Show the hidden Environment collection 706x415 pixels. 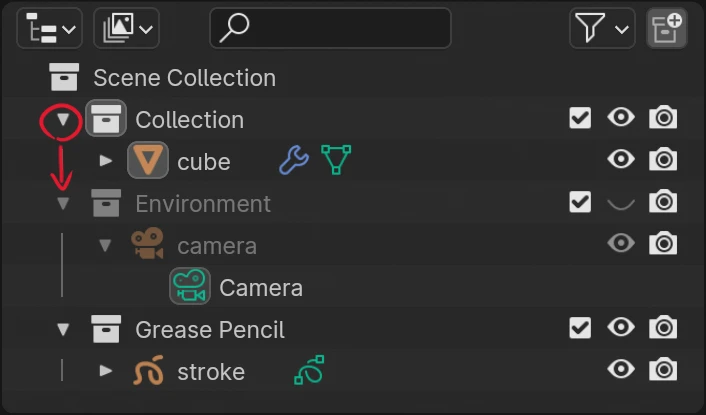(x=621, y=203)
